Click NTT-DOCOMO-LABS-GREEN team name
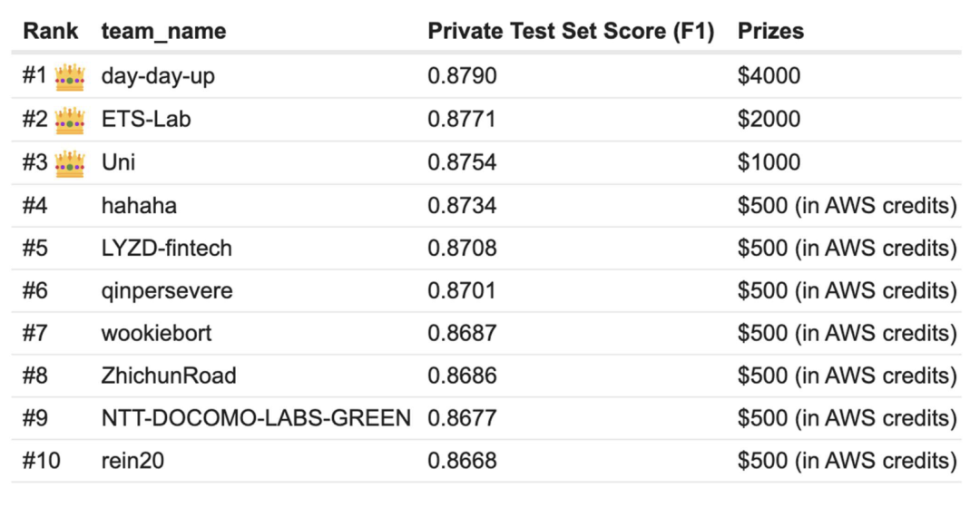The height and width of the screenshot is (508, 980). pyautogui.click(x=256, y=418)
